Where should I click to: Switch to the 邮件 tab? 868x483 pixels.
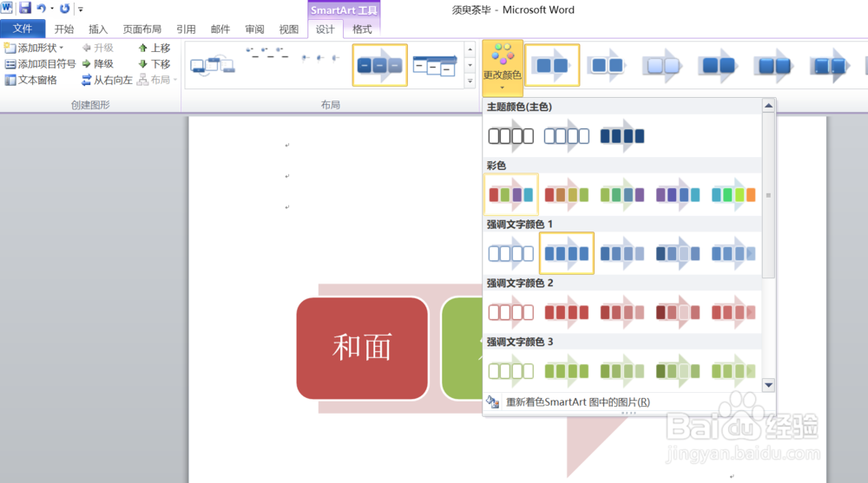220,29
